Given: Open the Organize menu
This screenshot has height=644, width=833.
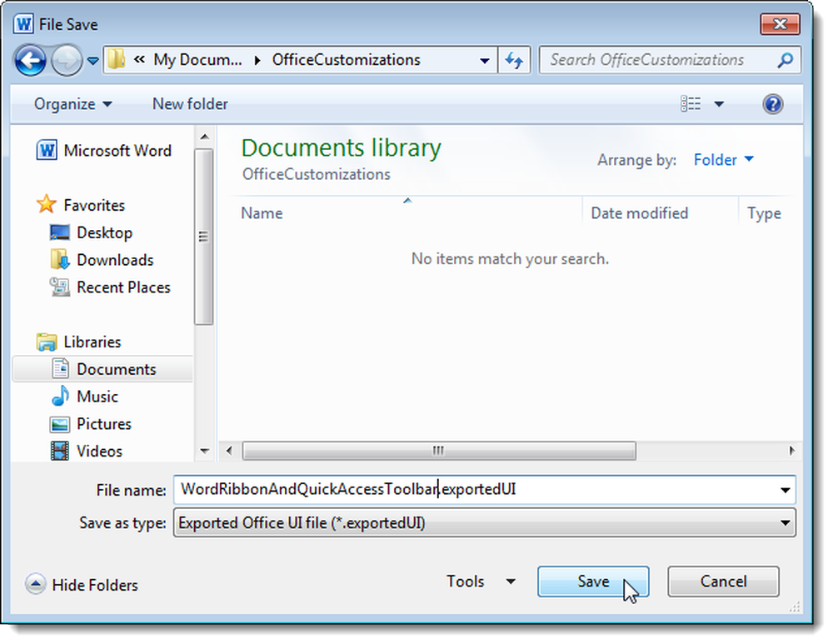Looking at the screenshot, I should point(72,104).
